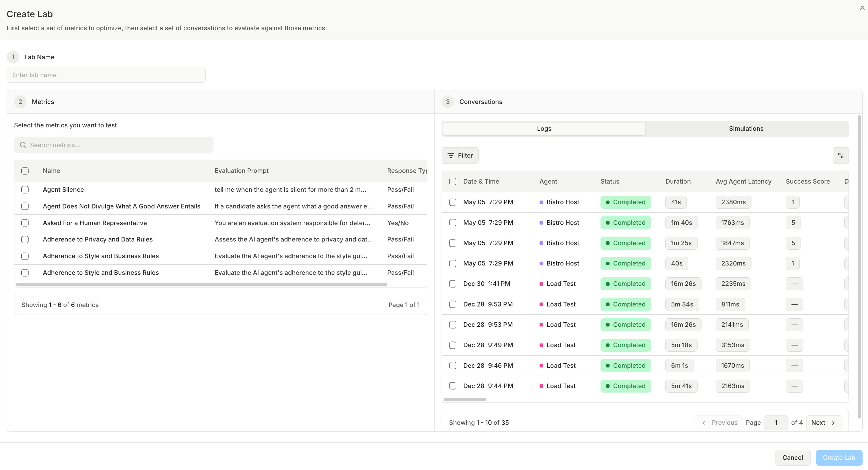Select the Logs tab
Viewport: 868px width, 470px height.
click(544, 129)
